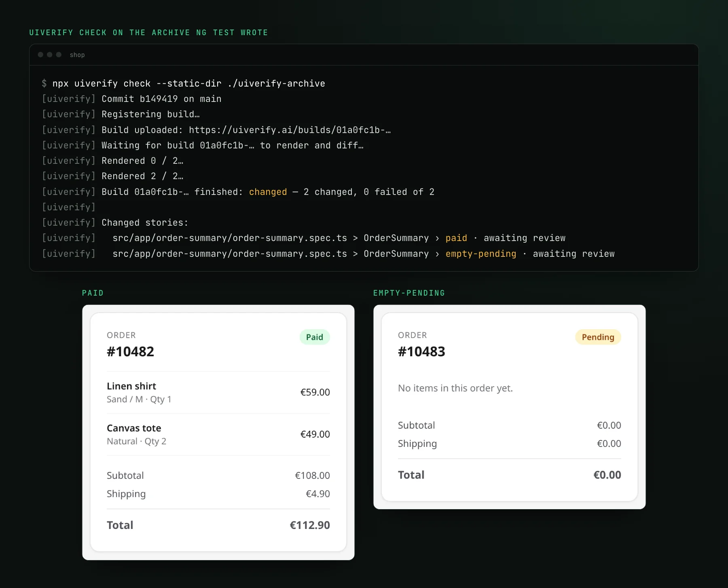Click the Shipping label in order #10482
The image size is (728, 588).
[x=126, y=494]
